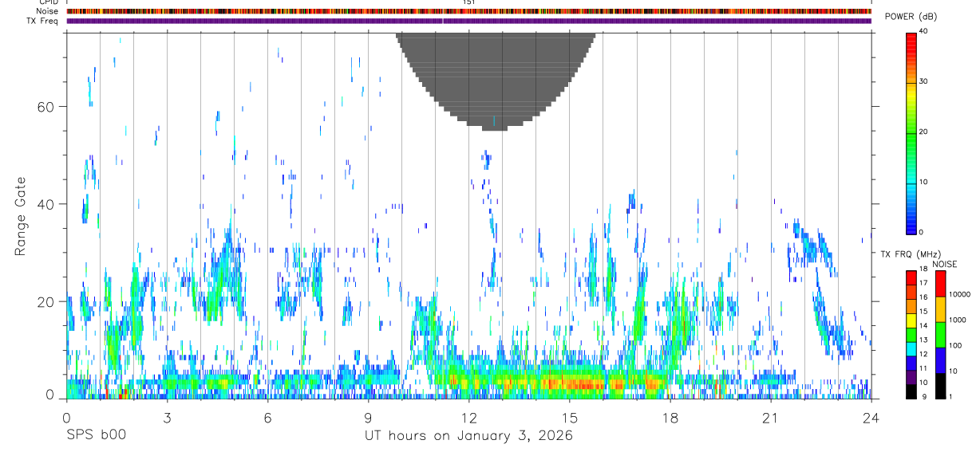Click x-axis tick label '12'
Viewport: 980px width, 452px height.
tap(468, 418)
